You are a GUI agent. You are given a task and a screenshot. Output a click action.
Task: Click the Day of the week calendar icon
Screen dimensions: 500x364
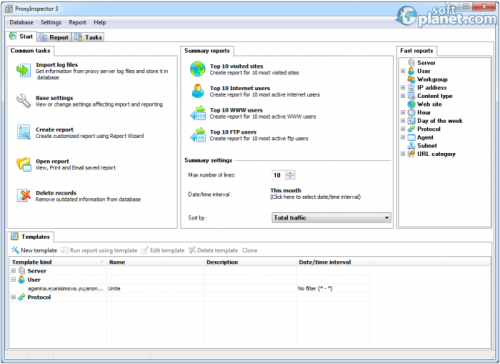pos(411,121)
